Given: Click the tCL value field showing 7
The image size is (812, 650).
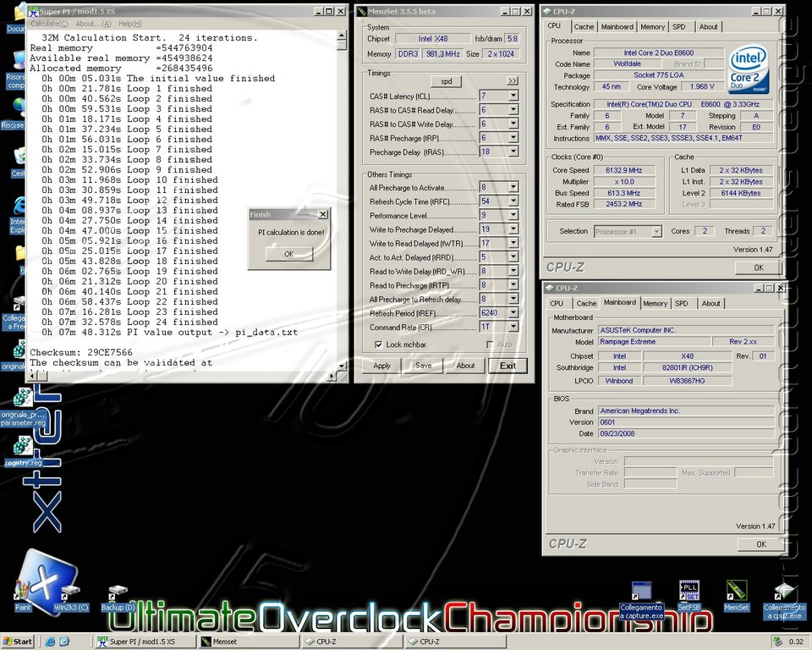Looking at the screenshot, I should tap(493, 96).
